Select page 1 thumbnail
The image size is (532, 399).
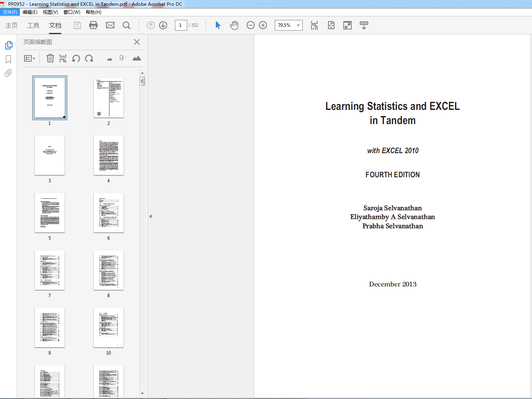[50, 98]
